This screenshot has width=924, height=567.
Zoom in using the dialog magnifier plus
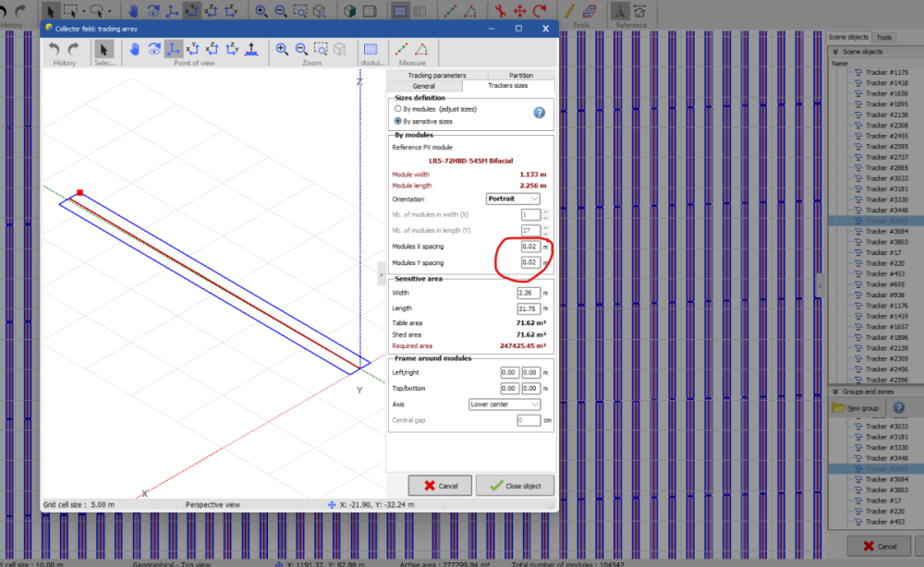(x=282, y=49)
